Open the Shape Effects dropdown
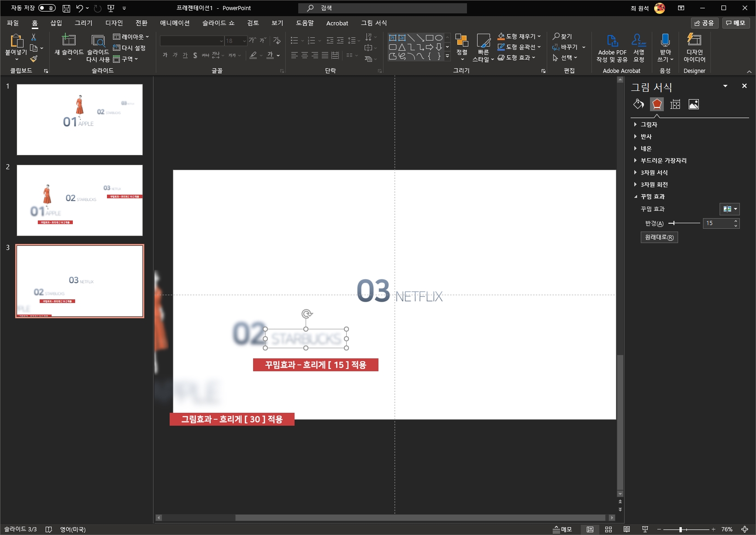756x535 pixels. [516, 58]
